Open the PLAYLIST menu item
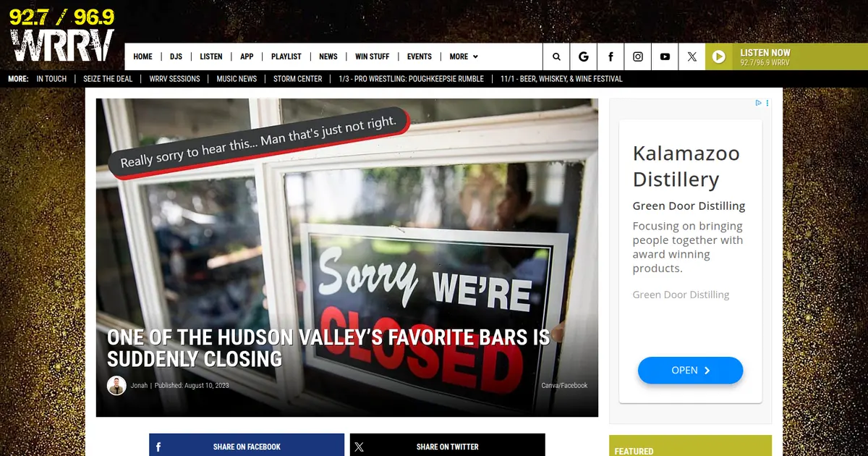This screenshot has width=868, height=456. click(286, 56)
